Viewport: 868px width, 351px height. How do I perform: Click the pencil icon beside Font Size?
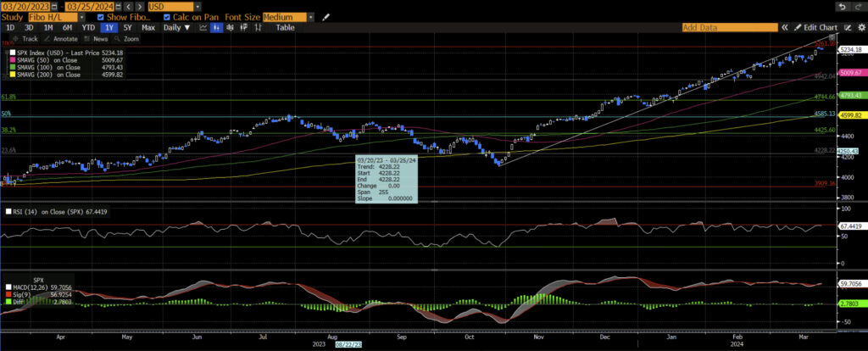(x=326, y=17)
